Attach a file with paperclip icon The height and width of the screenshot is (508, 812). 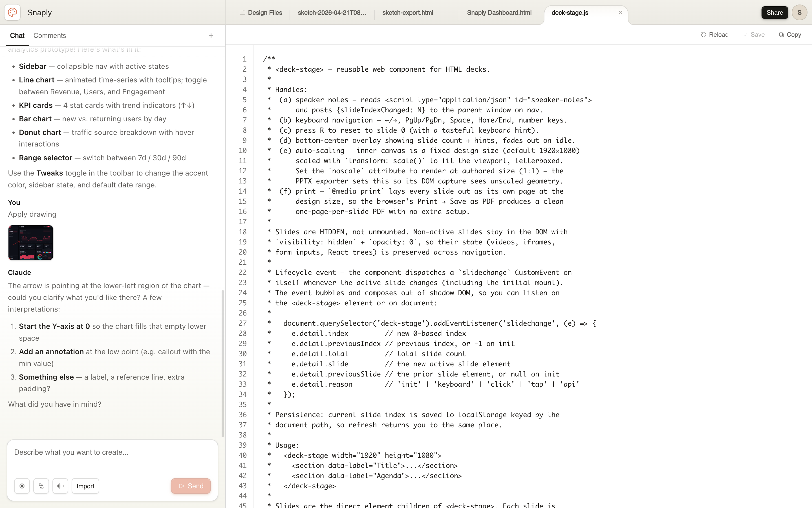coord(41,486)
